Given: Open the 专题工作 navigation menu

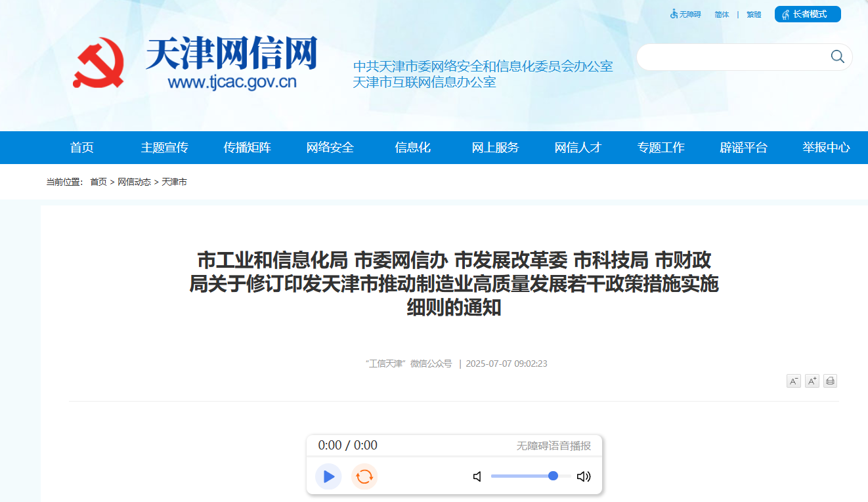Looking at the screenshot, I should tap(661, 147).
